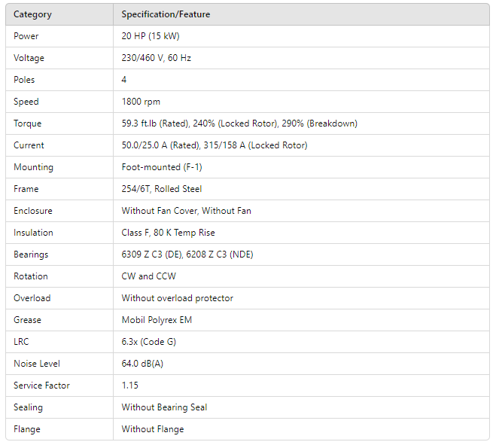Click the Bearings specification cell with 6309 Z C3
The height and width of the screenshot is (448, 496).
tap(187, 254)
